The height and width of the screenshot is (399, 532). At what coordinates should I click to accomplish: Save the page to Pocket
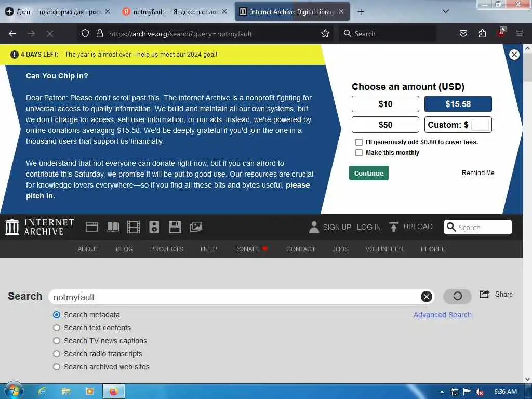(x=463, y=34)
